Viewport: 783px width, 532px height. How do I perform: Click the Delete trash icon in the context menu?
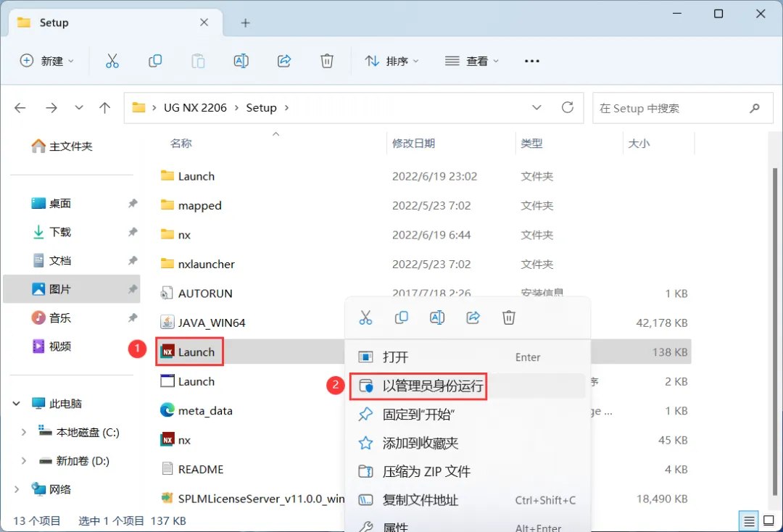509,317
